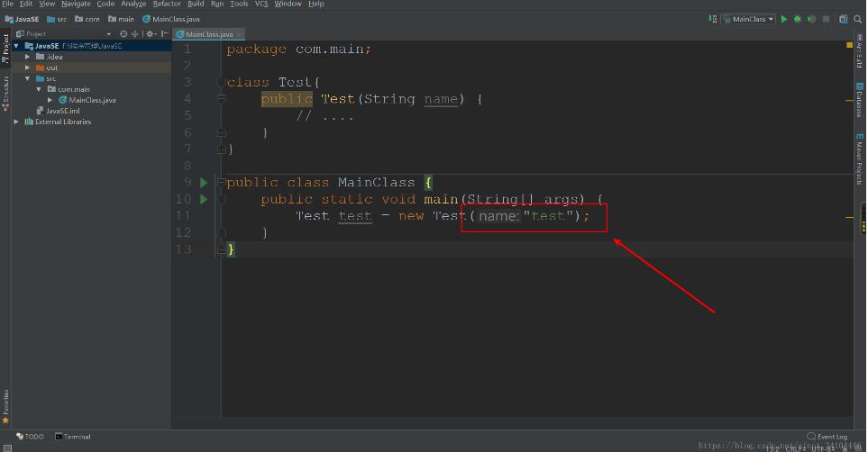This screenshot has width=868, height=452.
Task: Click the word public on line 4
Action: tap(287, 99)
